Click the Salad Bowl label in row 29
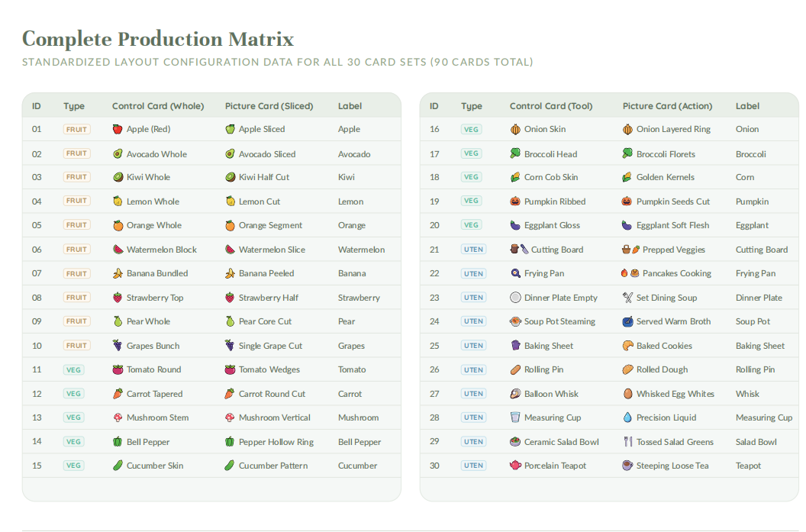Viewport: 806px width, 532px height. point(756,441)
